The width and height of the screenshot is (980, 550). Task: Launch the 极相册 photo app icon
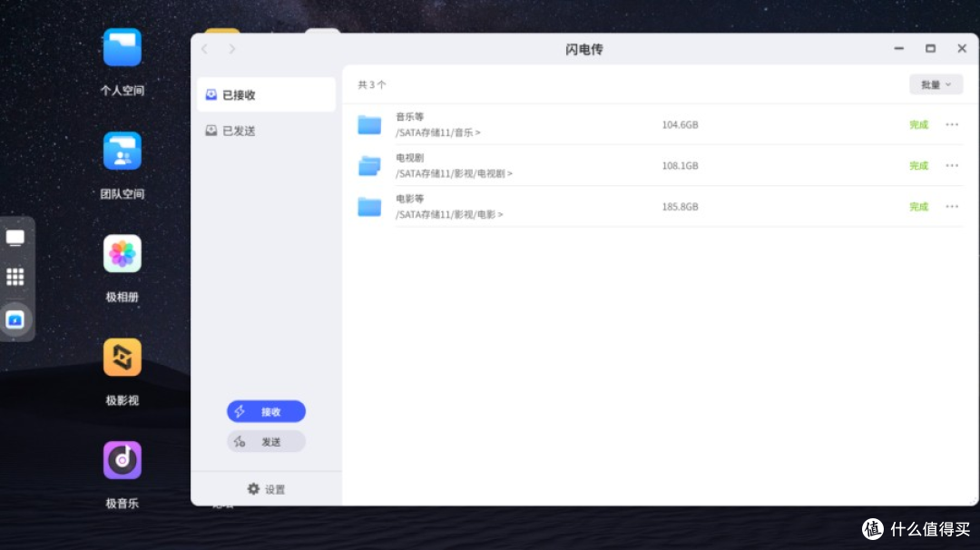point(122,254)
